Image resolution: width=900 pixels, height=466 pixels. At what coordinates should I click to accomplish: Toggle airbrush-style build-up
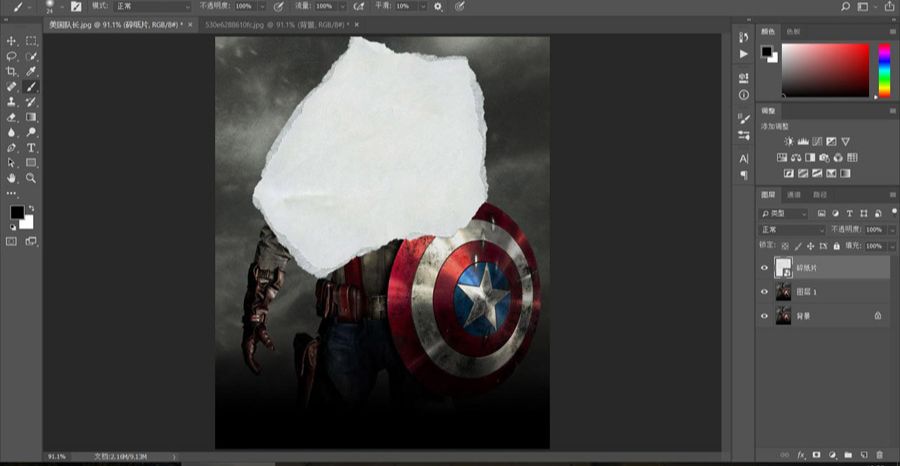pos(359,6)
